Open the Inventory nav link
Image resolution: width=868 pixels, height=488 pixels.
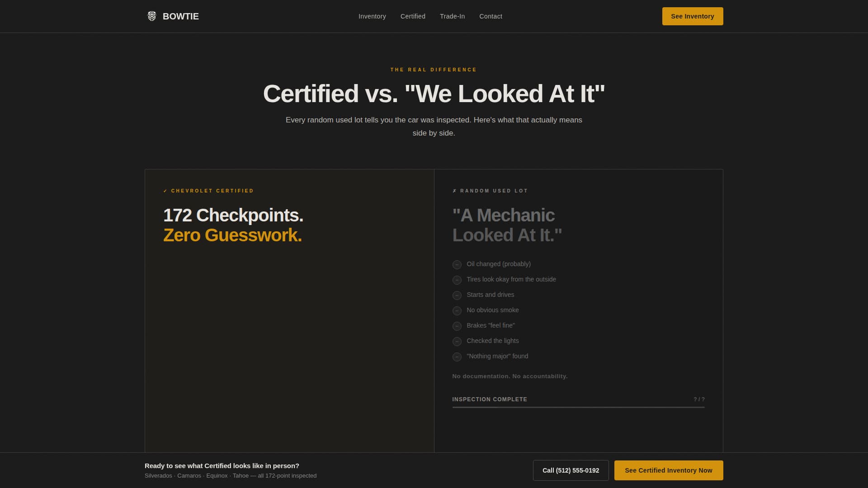click(x=372, y=16)
